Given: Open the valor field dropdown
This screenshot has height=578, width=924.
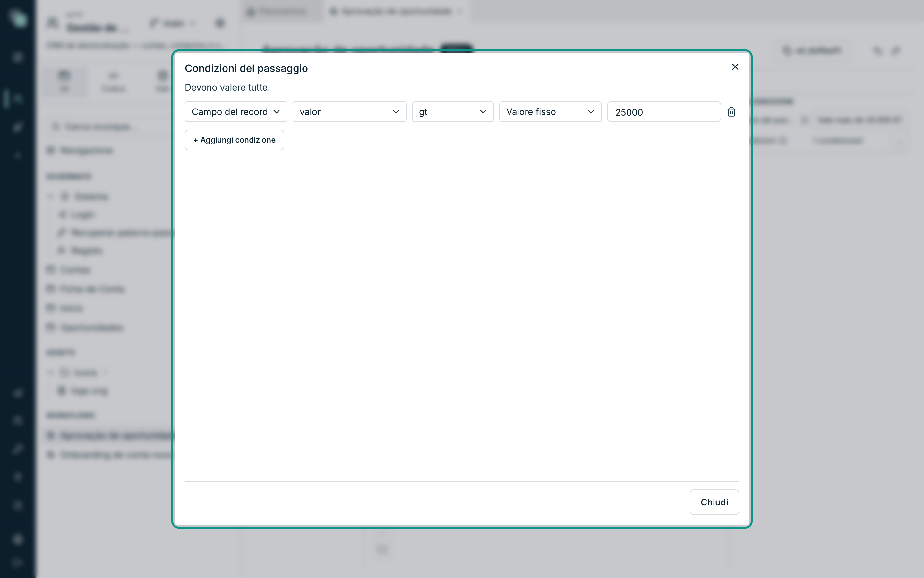Looking at the screenshot, I should pos(349,112).
